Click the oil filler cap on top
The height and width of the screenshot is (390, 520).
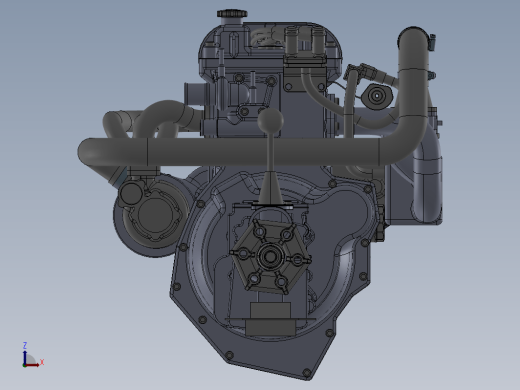click(x=232, y=14)
